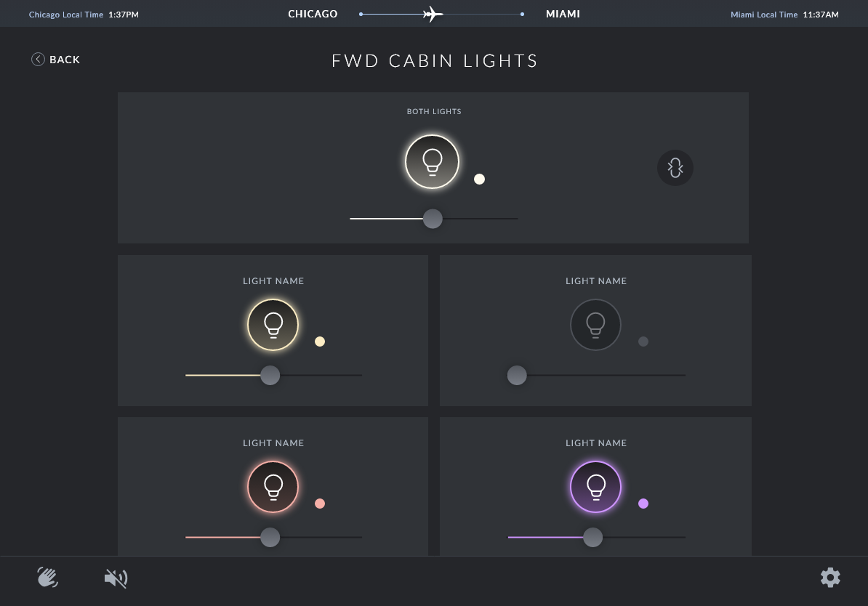Tap the link/unlink lights icon
This screenshot has height=606, width=868.
click(675, 168)
